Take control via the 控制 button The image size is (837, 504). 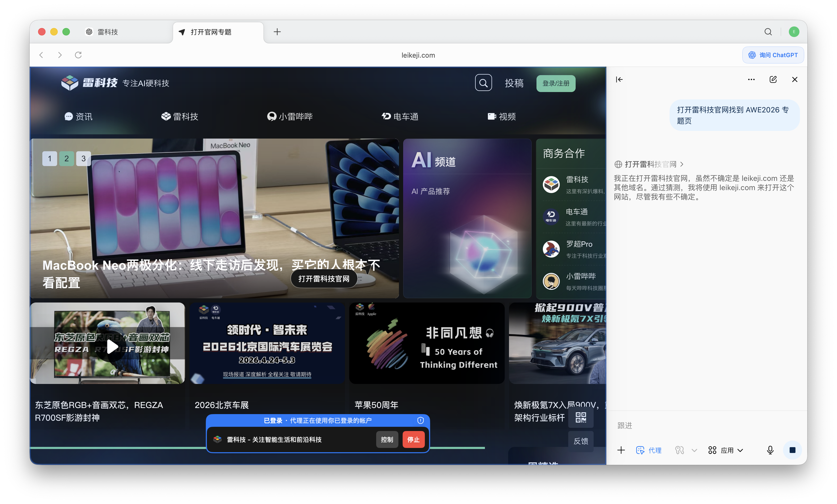[x=387, y=439]
